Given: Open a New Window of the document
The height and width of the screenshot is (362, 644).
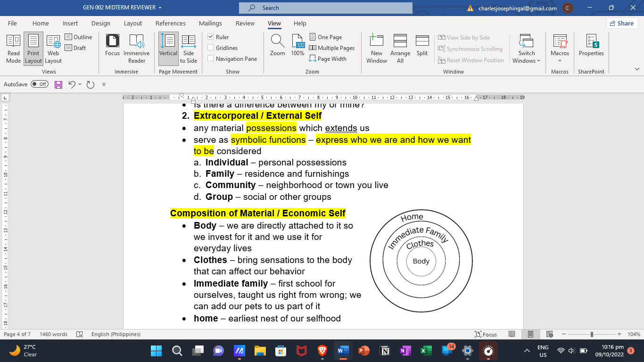Looking at the screenshot, I should [377, 49].
